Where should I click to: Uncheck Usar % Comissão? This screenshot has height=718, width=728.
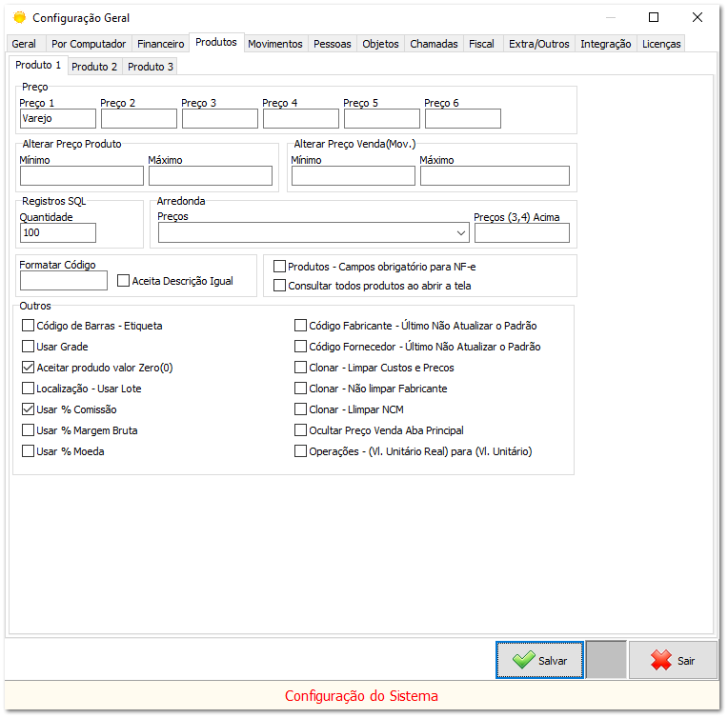(28, 409)
